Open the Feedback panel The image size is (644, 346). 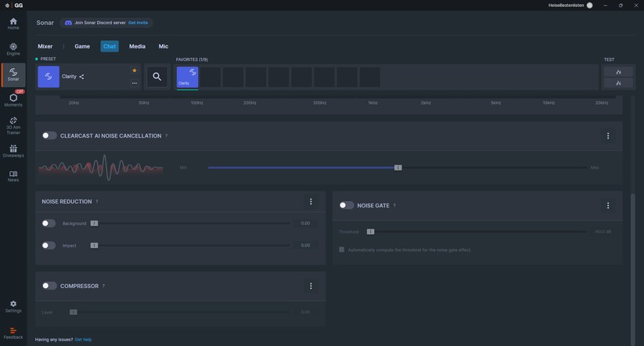click(13, 333)
